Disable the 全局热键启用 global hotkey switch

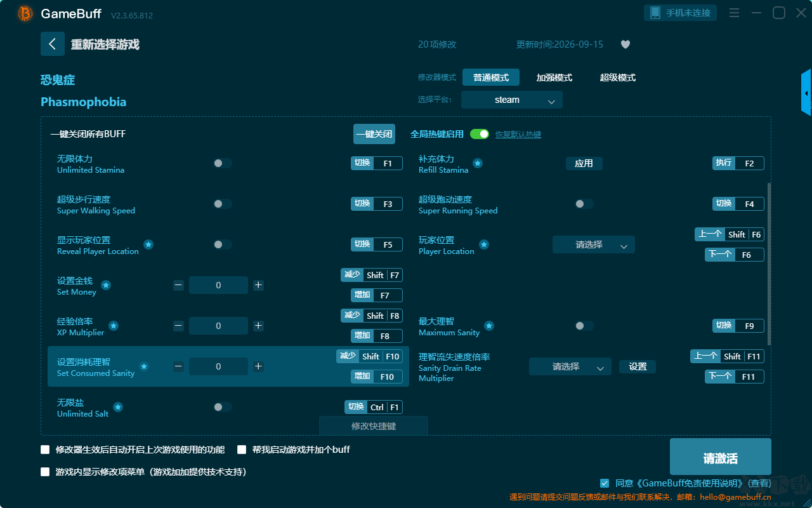480,134
